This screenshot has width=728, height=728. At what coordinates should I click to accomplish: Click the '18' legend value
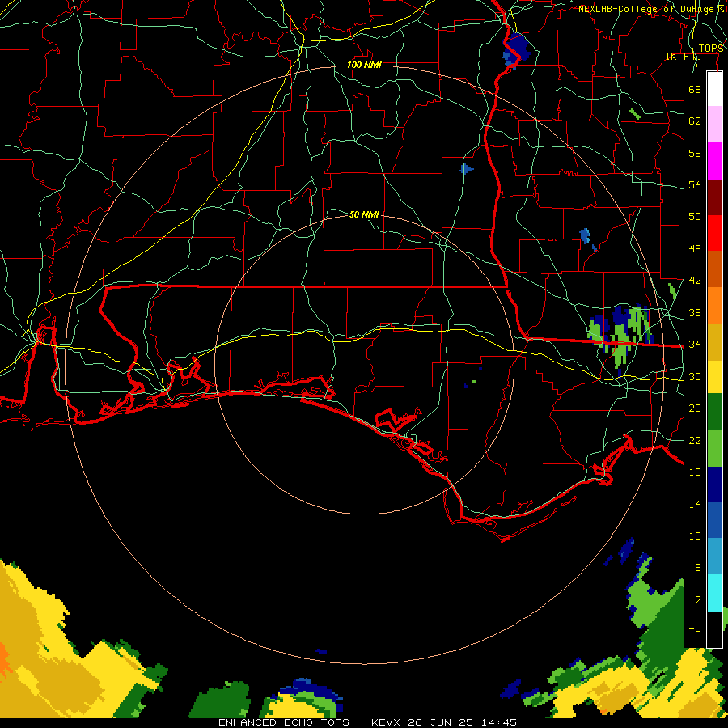695,472
